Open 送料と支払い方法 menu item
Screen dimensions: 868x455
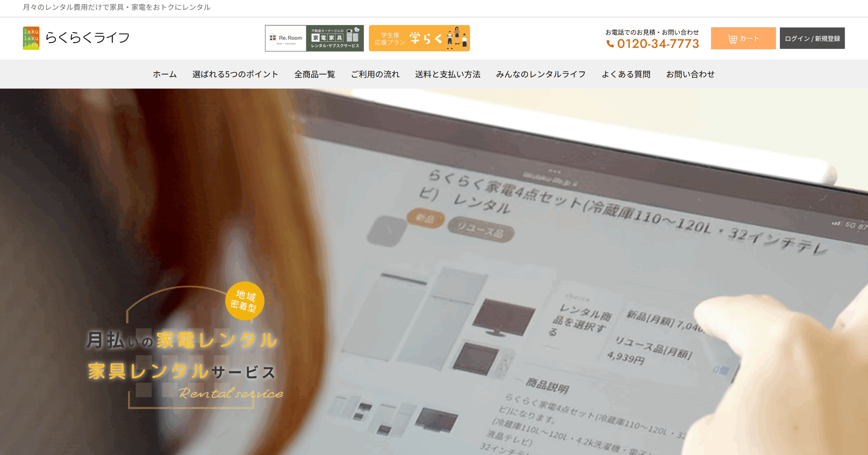click(x=448, y=74)
